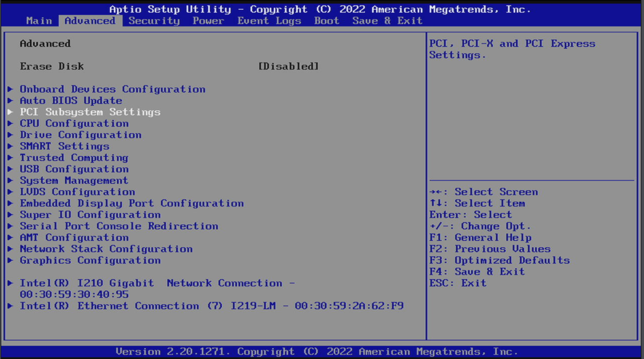Open the Event Logs tab

tap(269, 21)
